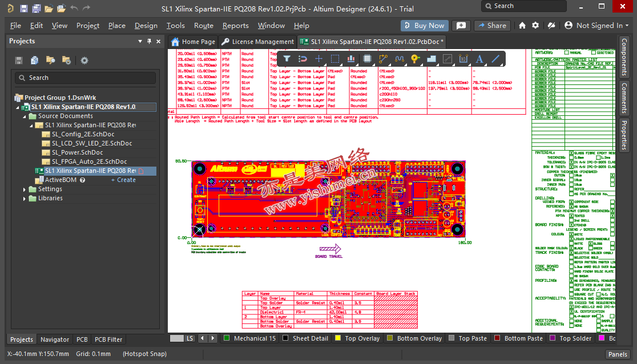Click the Create link next to ActiveBOM
The width and height of the screenshot is (637, 364).
(x=123, y=180)
